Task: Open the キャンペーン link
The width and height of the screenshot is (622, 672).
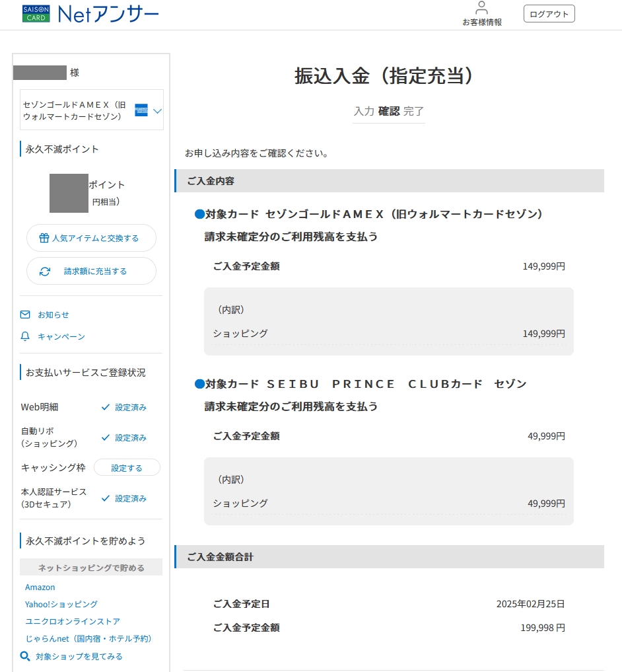Action: tap(61, 336)
